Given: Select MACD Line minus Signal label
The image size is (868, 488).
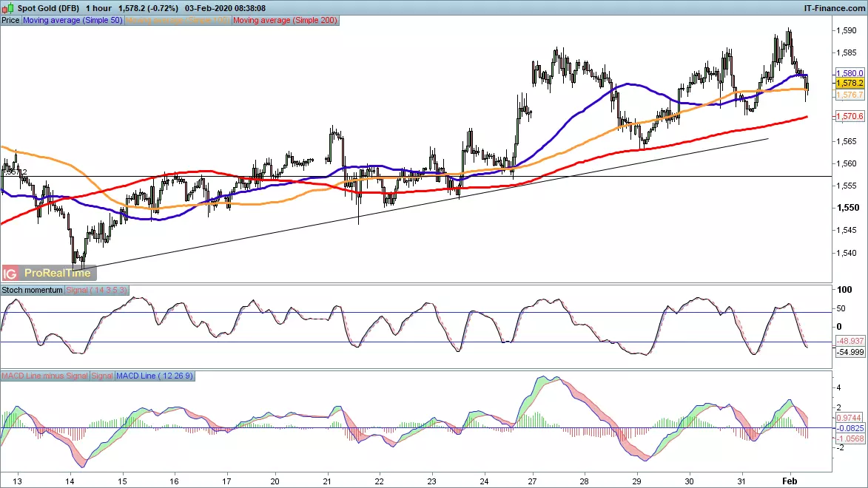Looking at the screenshot, I should pyautogui.click(x=44, y=376).
